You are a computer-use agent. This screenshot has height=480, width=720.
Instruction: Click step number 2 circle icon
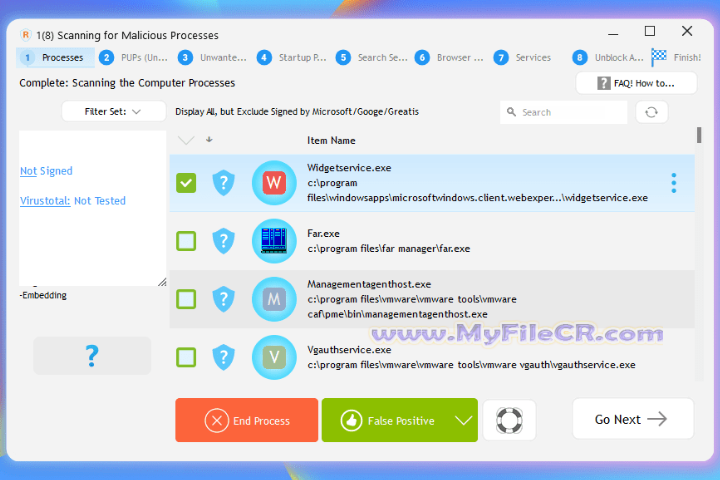107,57
